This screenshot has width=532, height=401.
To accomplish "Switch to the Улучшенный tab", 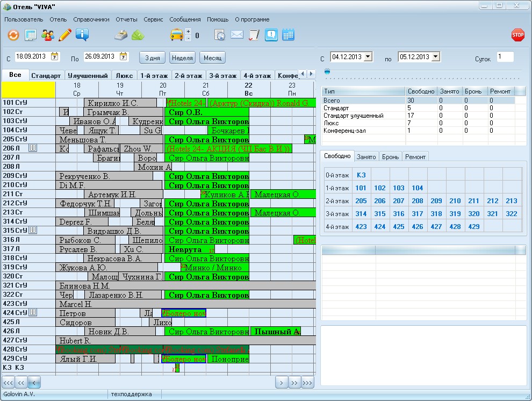I will 88,76.
